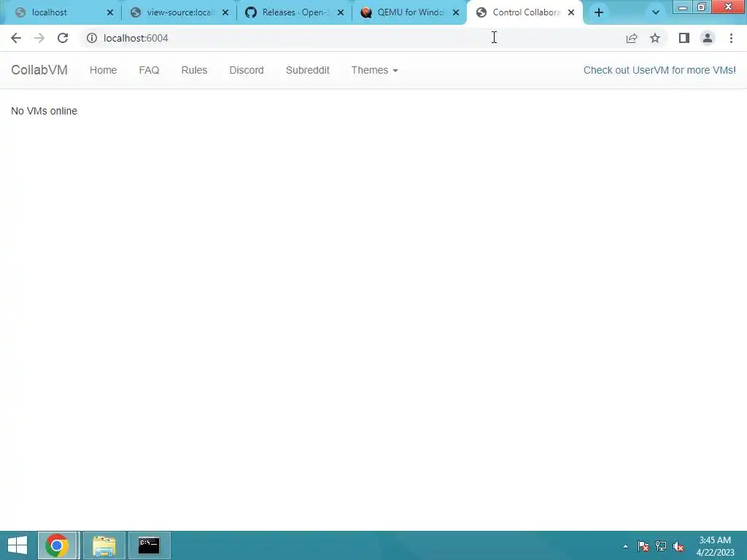Close the Chrome window
747x560 pixels.
[x=728, y=7]
